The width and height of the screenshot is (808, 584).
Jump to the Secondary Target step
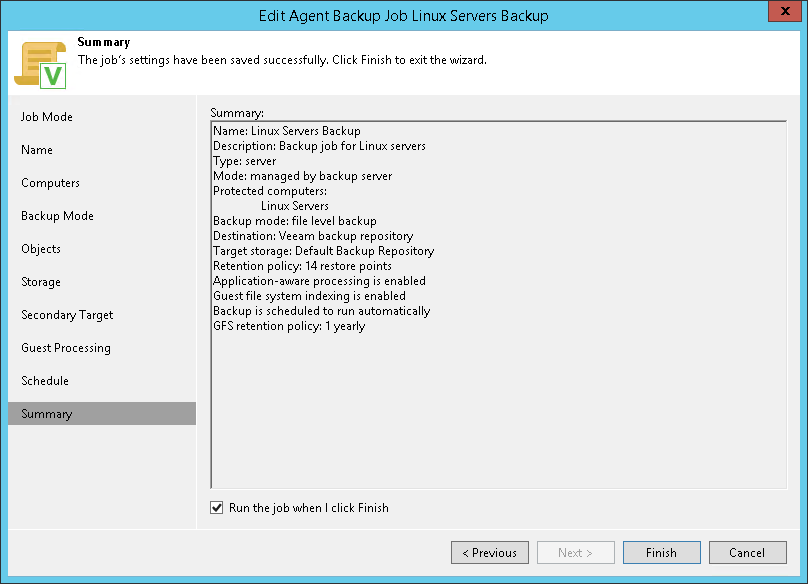[67, 315]
